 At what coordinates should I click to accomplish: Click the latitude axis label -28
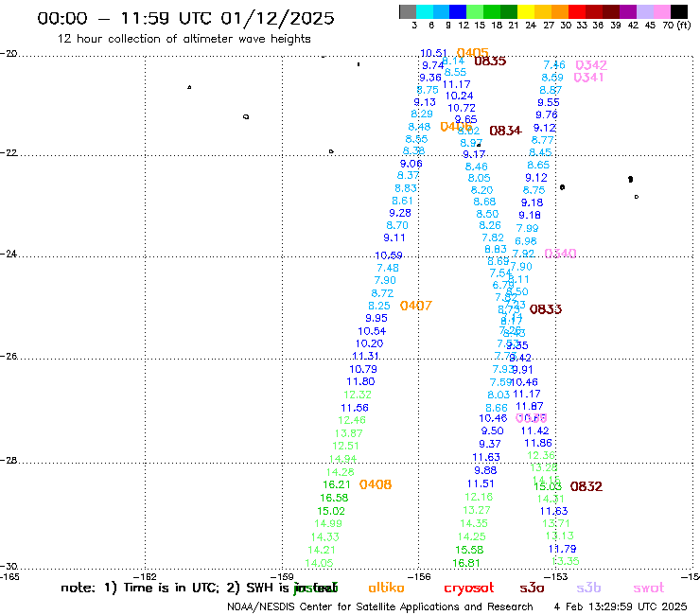click(9, 460)
